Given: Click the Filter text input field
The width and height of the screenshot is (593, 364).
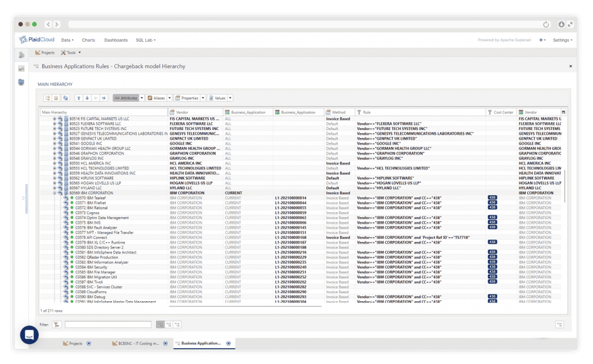Looking at the screenshot, I should 108,324.
